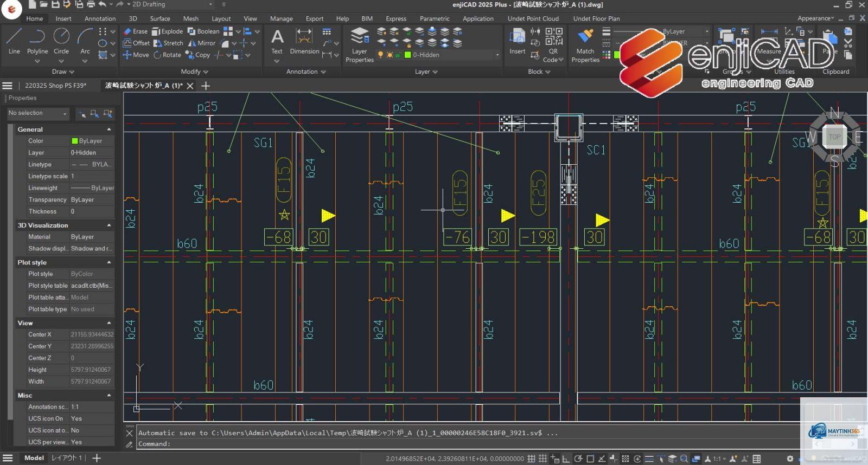Toggle object snap in status bar
Screen dimensions: 868x465
tap(590, 458)
